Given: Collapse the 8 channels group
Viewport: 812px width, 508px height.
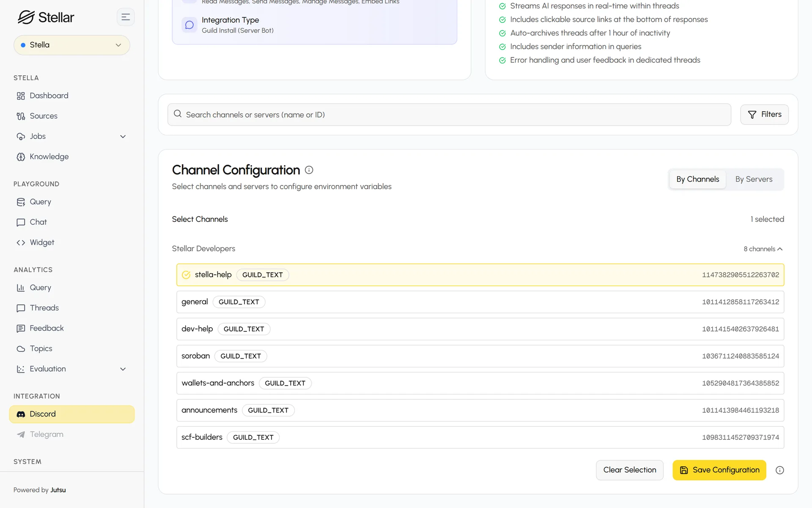Looking at the screenshot, I should (763, 249).
